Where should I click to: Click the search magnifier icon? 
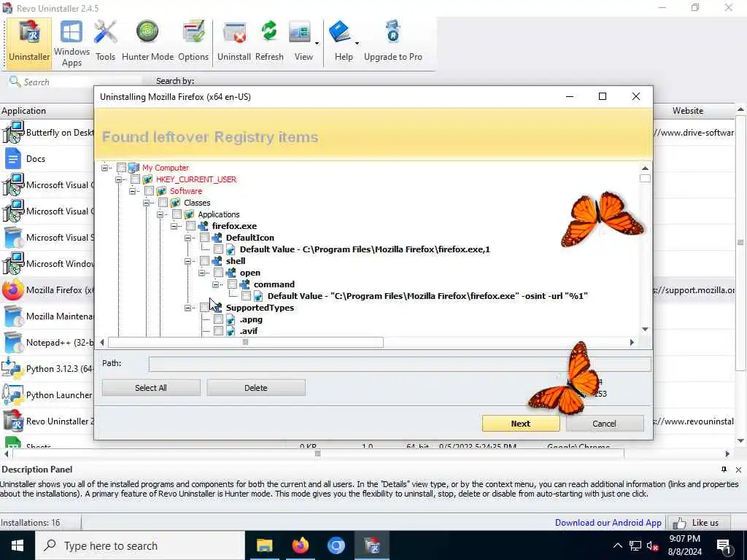15,82
